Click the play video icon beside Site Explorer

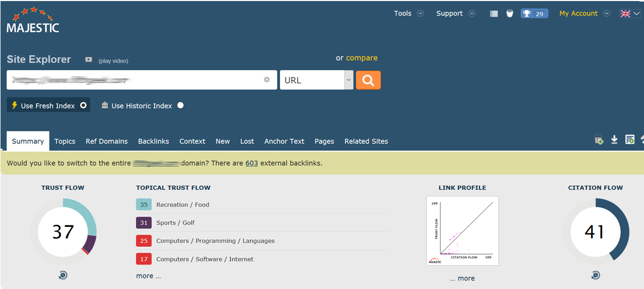[89, 60]
